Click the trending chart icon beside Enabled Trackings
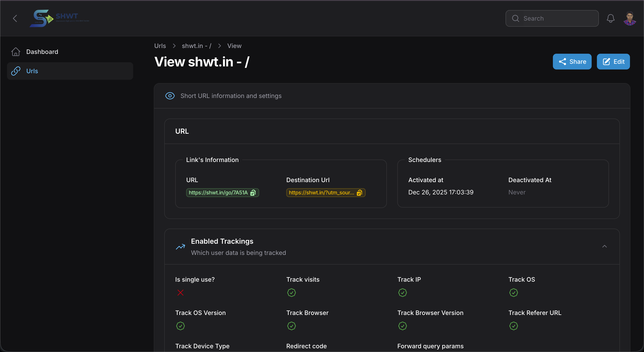 (x=180, y=247)
